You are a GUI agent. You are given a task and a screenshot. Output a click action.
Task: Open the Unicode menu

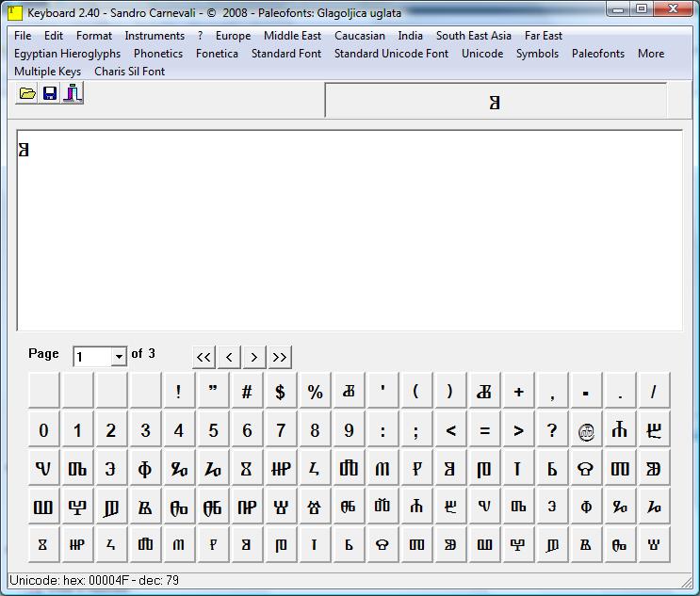coord(482,54)
